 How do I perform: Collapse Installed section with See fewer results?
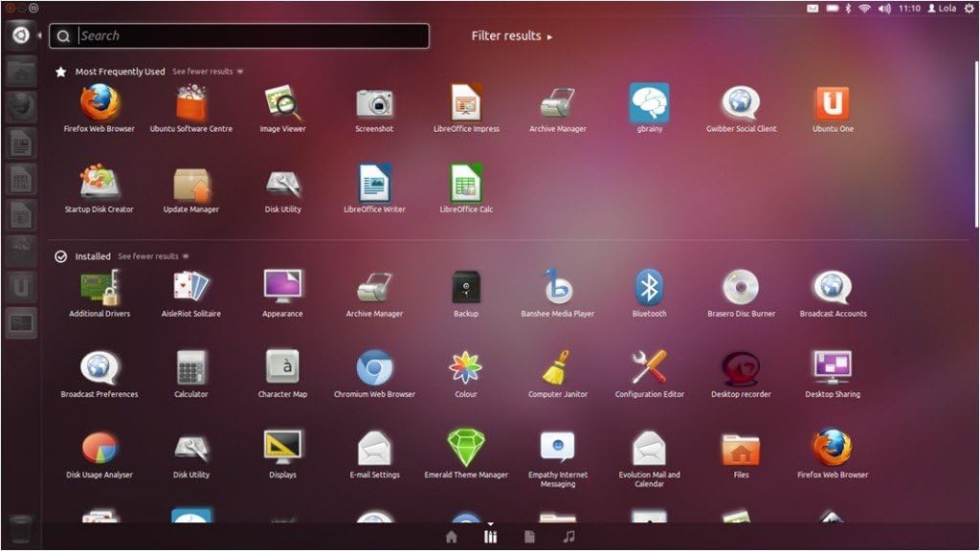pos(153,256)
